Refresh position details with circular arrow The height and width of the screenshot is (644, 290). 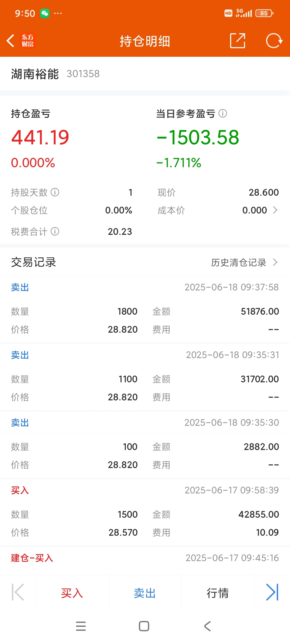(x=274, y=41)
